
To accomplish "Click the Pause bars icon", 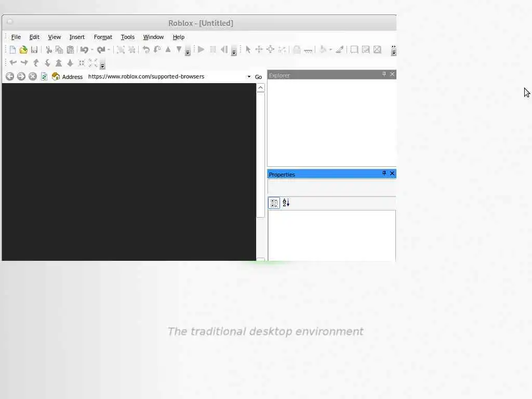I will 212,49.
